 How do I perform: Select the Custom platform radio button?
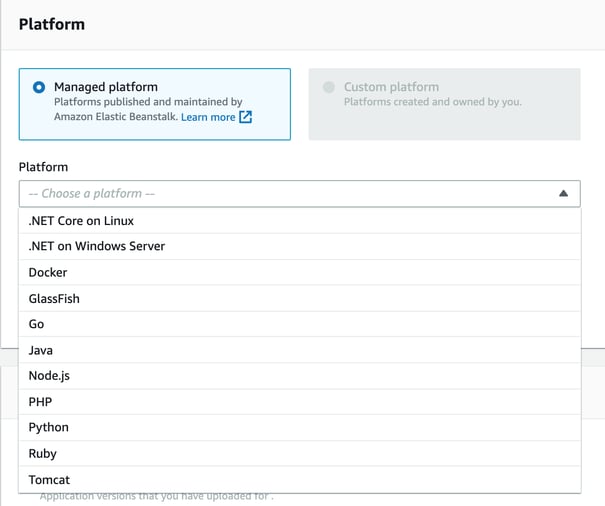pyautogui.click(x=329, y=87)
